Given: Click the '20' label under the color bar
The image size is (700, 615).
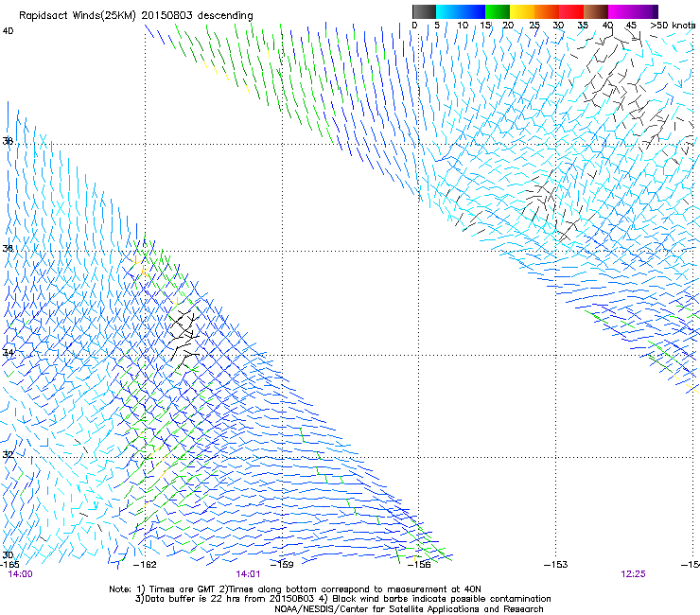Looking at the screenshot, I should [x=508, y=26].
